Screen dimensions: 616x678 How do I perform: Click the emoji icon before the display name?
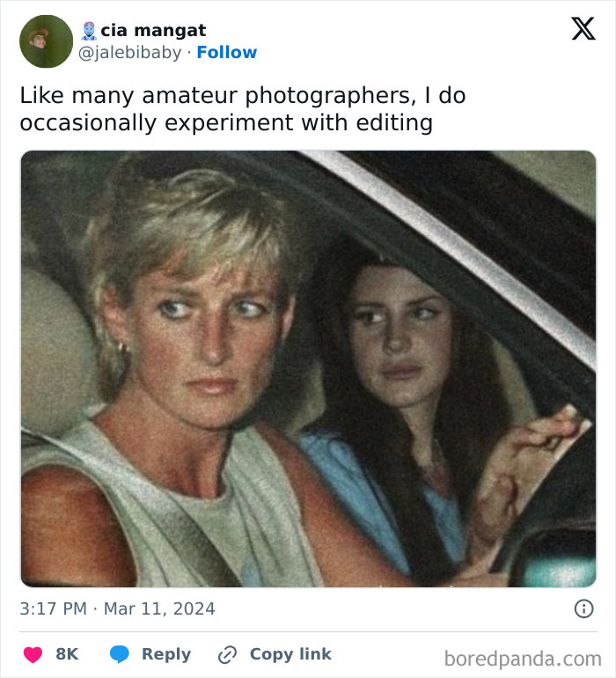click(x=88, y=31)
